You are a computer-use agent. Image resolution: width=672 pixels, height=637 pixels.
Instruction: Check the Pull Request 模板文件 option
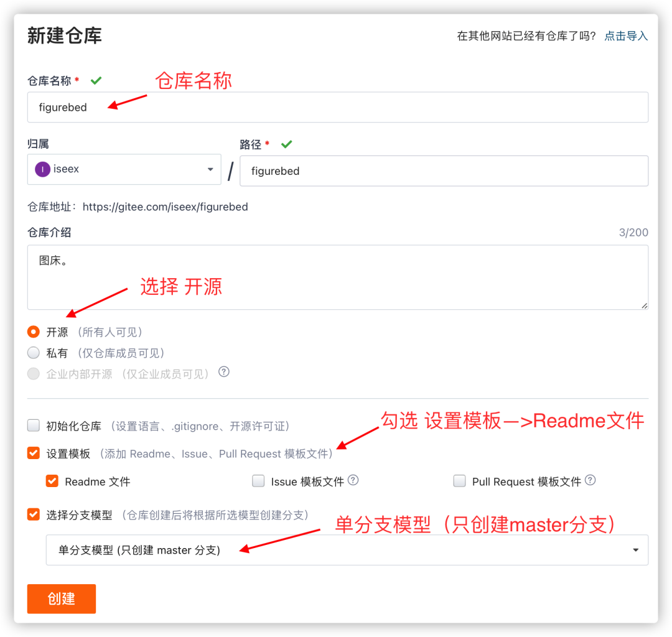coord(459,481)
